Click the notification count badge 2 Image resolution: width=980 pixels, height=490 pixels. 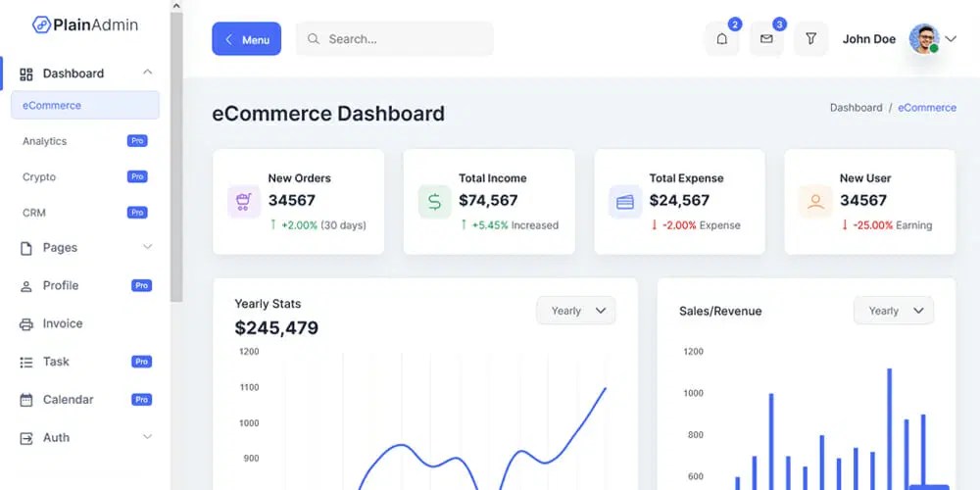(x=735, y=24)
